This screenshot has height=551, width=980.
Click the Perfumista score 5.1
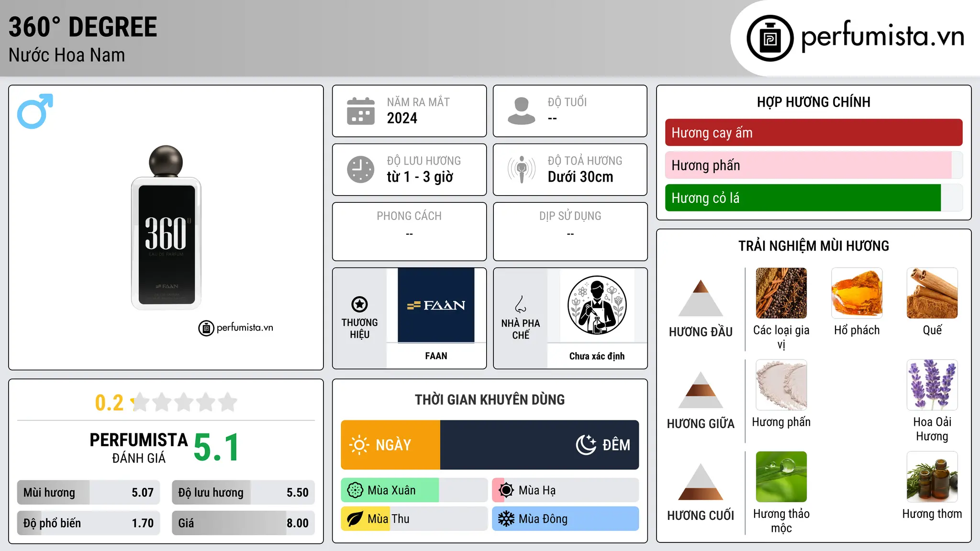(x=216, y=447)
